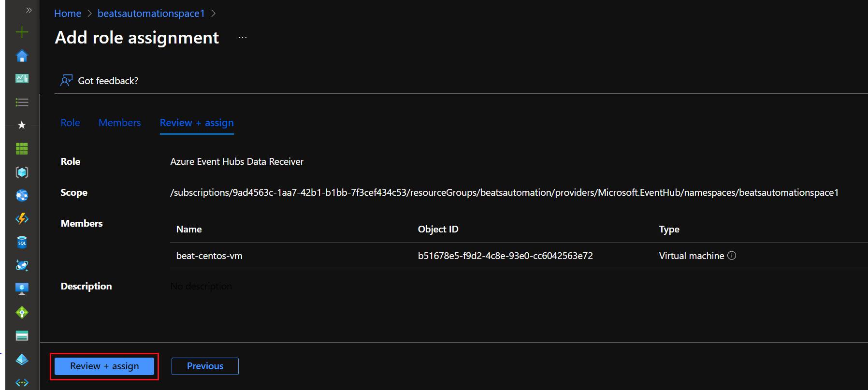868x390 pixels.
Task: Open the Home icon in sidebar
Action: click(22, 56)
